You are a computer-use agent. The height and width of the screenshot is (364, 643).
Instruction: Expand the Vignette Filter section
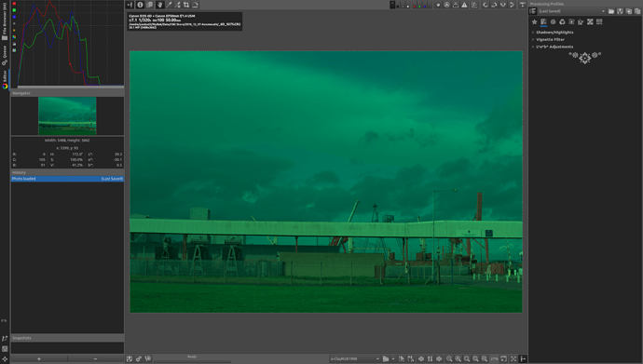pos(550,40)
